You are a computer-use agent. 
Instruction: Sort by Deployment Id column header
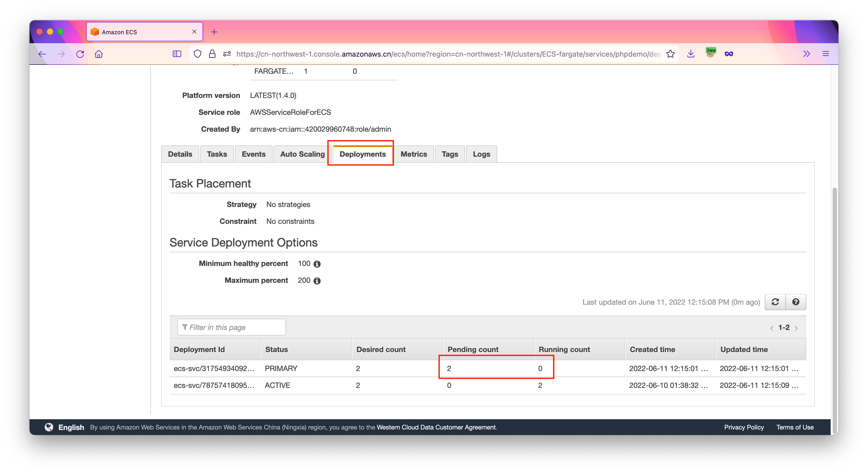215,349
